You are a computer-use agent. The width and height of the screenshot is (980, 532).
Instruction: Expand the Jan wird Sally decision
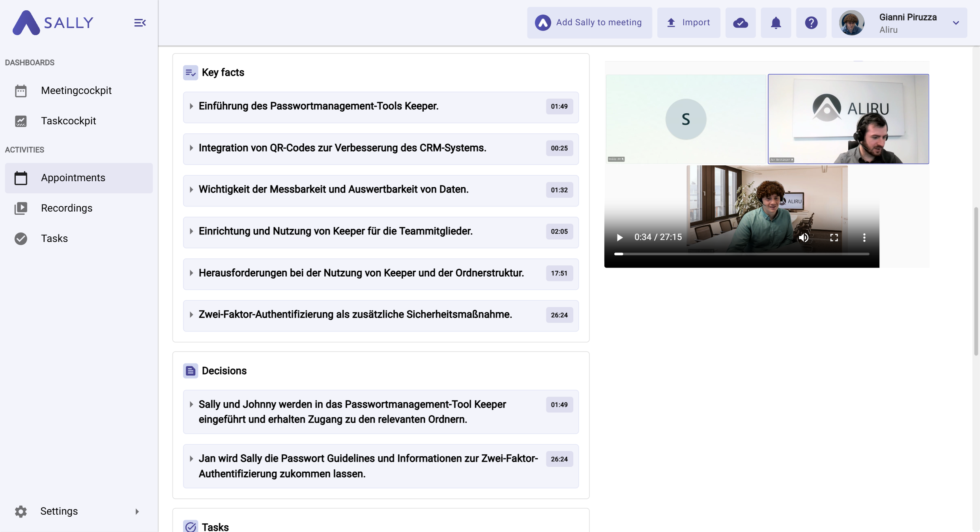point(191,459)
